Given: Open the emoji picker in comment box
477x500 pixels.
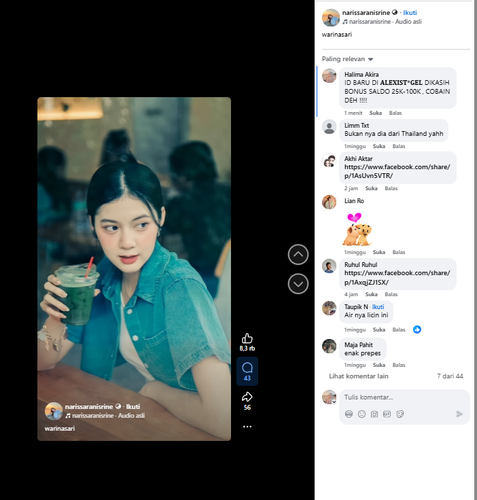Looking at the screenshot, I should tap(362, 414).
